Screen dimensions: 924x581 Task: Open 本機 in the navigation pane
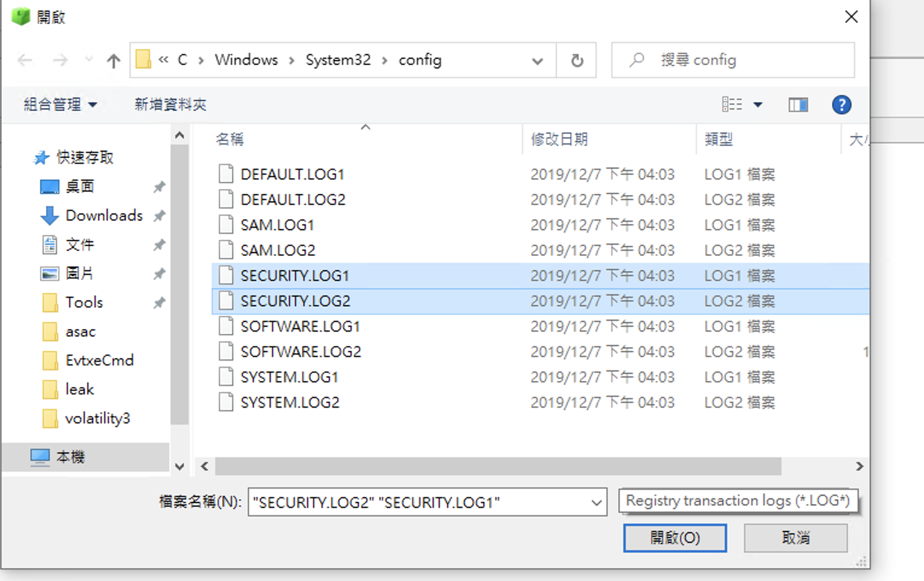click(70, 457)
